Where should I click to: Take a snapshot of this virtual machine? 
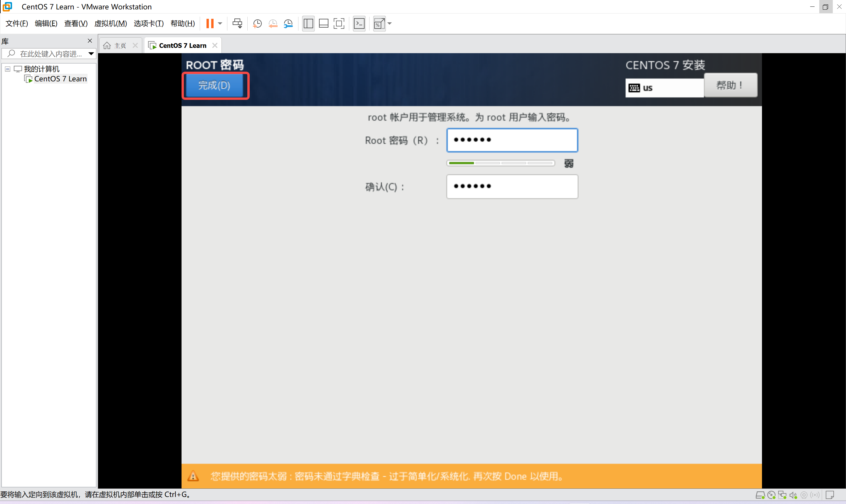click(257, 23)
